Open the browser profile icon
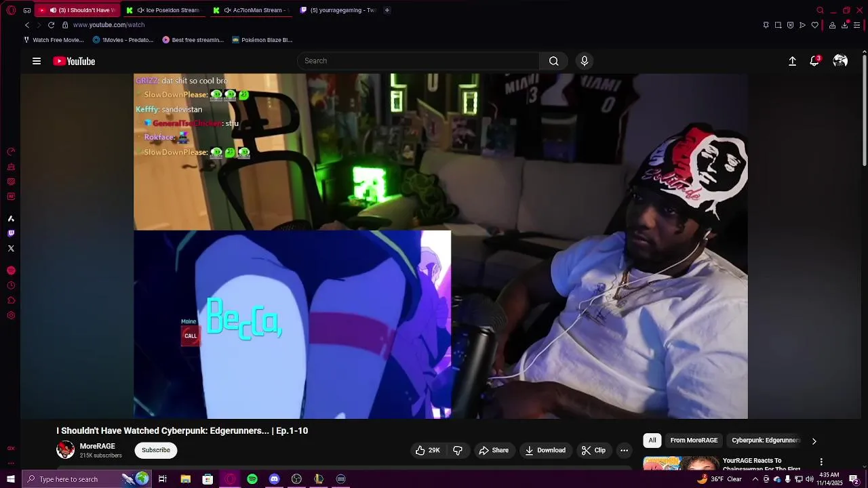 [832, 25]
